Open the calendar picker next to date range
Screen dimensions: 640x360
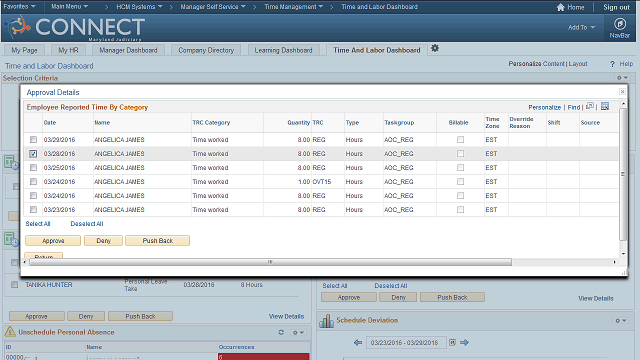tap(452, 342)
